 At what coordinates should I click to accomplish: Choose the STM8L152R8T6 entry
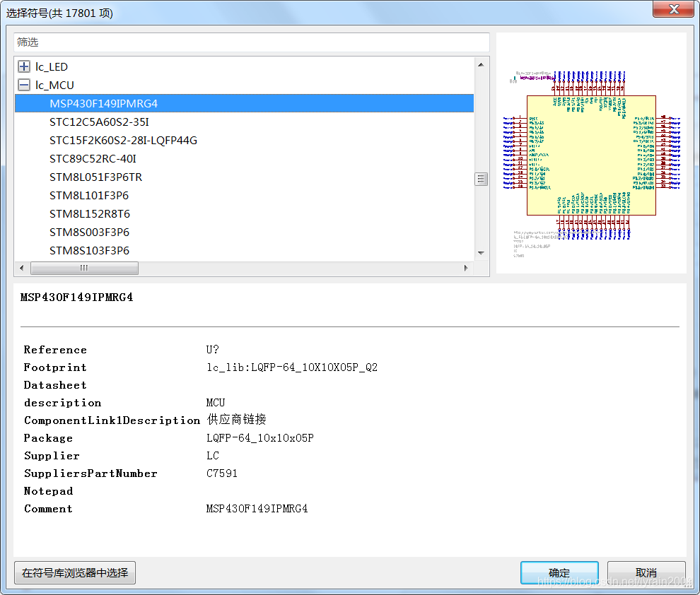click(x=90, y=213)
